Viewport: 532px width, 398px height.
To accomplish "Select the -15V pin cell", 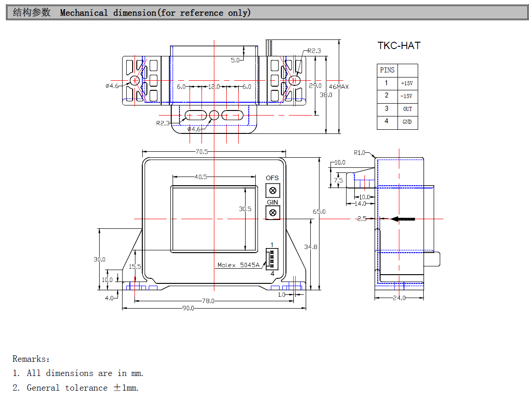I will tap(407, 96).
